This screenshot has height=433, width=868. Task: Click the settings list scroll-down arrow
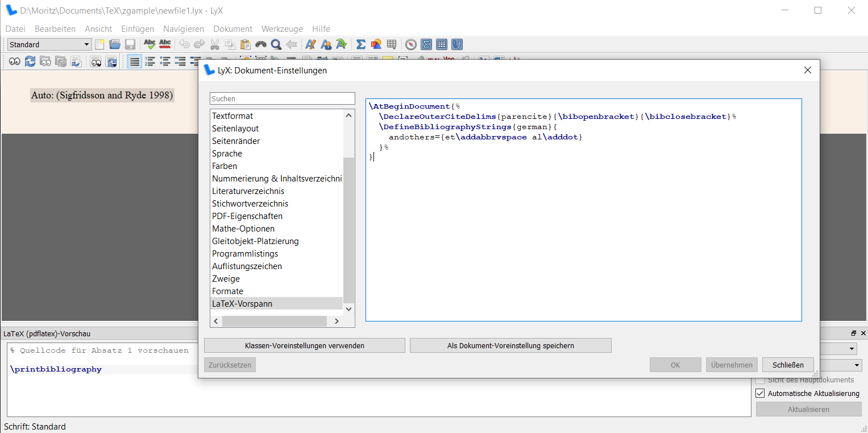(x=349, y=308)
